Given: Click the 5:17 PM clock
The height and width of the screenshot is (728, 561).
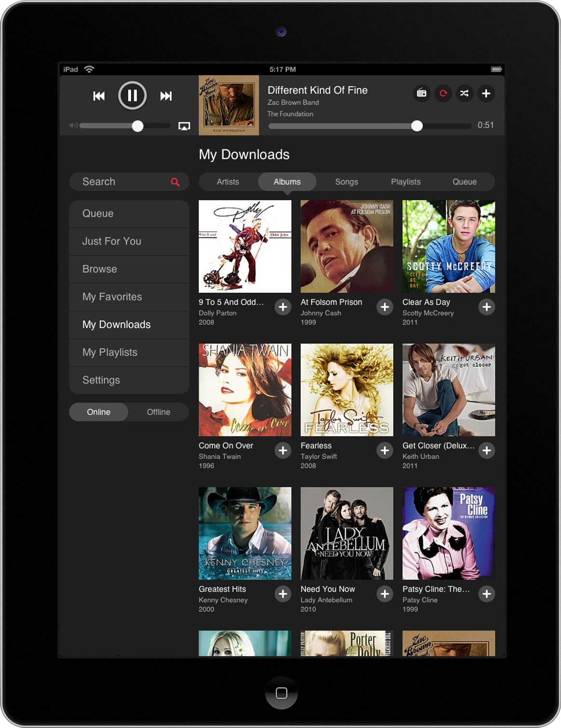Looking at the screenshot, I should coord(283,69).
